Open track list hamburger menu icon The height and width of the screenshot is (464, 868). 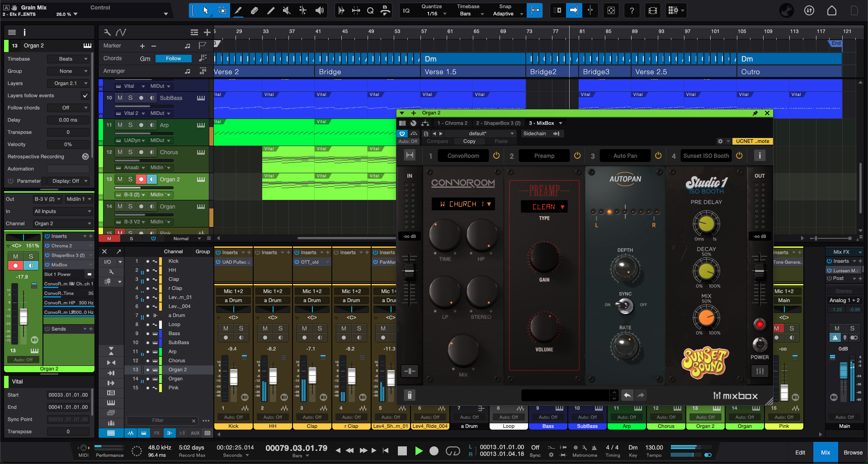(x=194, y=32)
